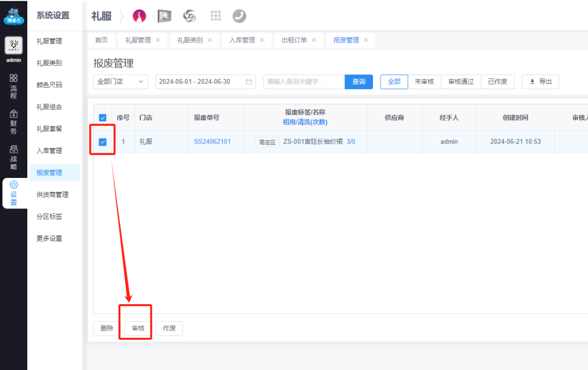The image size is (588, 370).
Task: Click the 经手人 column header
Action: tap(449, 118)
